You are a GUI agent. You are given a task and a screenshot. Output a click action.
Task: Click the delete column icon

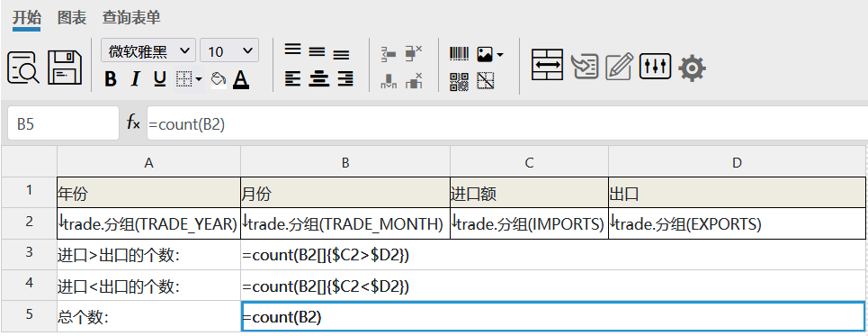tap(414, 81)
